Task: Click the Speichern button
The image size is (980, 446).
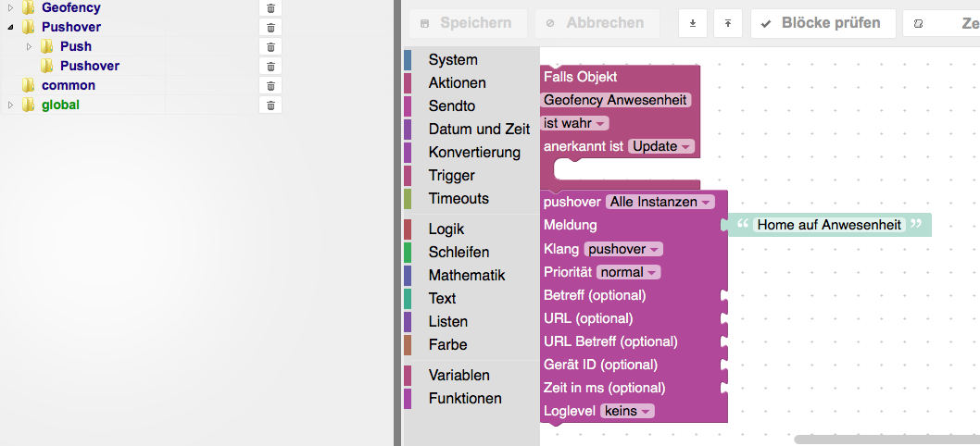Action: point(467,23)
